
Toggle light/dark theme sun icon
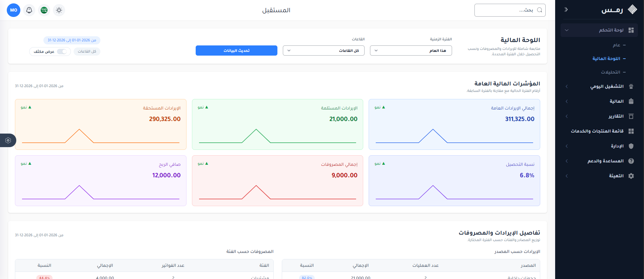pos(59,10)
